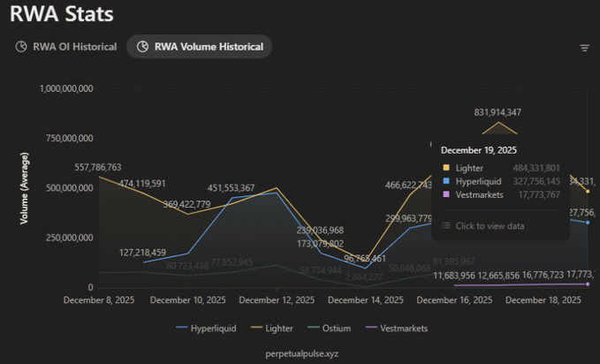Click the 831,914,347 peak data label

pos(497,112)
